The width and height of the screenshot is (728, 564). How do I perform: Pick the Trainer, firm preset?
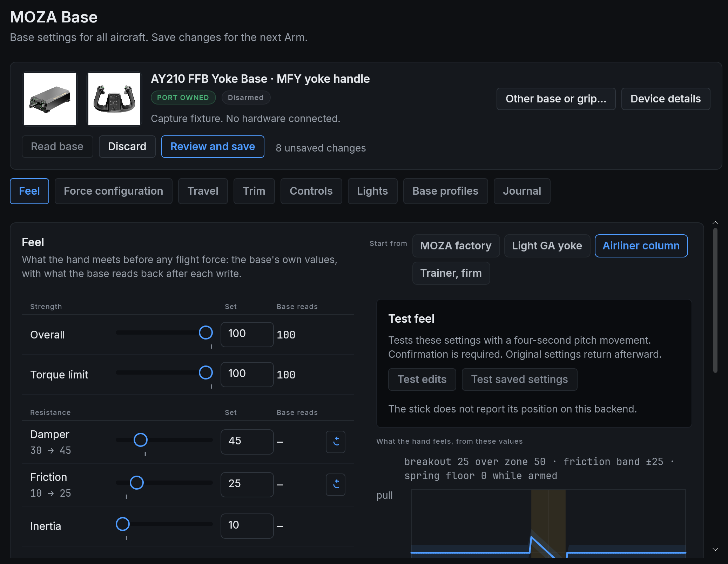[x=451, y=273]
